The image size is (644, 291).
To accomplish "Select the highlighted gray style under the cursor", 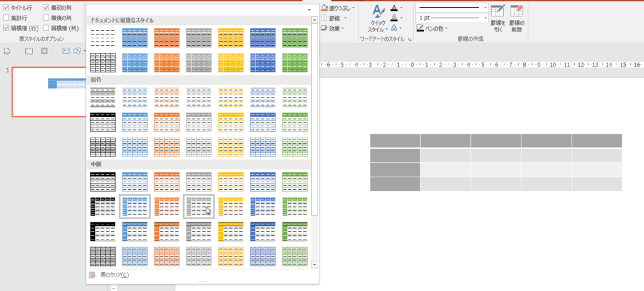I will (199, 207).
